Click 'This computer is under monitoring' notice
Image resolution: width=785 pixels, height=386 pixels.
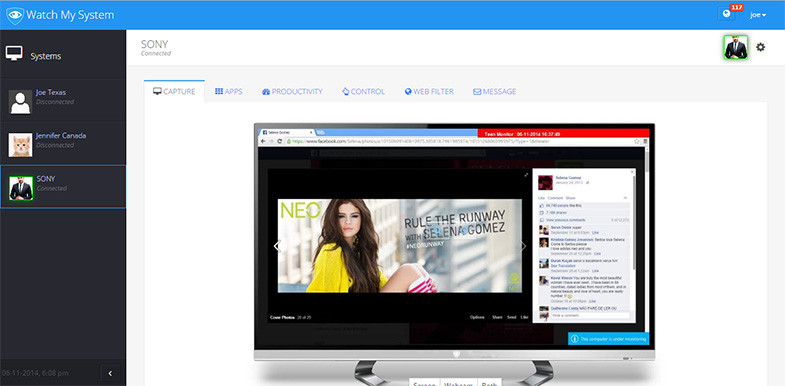(608, 339)
